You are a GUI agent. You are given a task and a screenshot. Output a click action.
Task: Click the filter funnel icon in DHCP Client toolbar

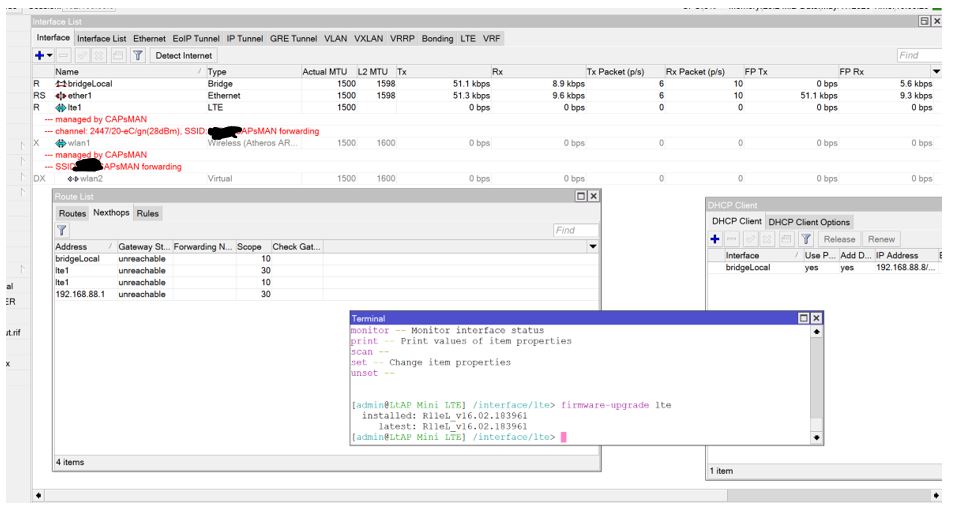coord(806,239)
